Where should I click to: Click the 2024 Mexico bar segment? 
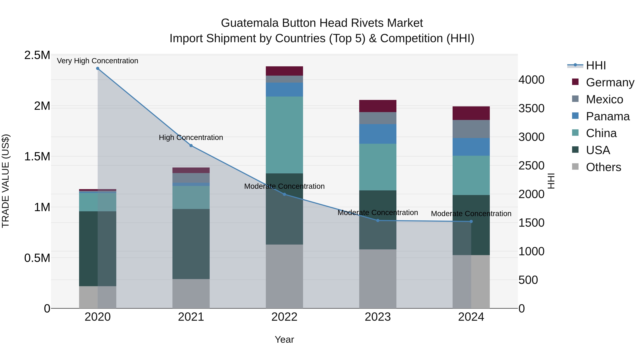coord(471,129)
